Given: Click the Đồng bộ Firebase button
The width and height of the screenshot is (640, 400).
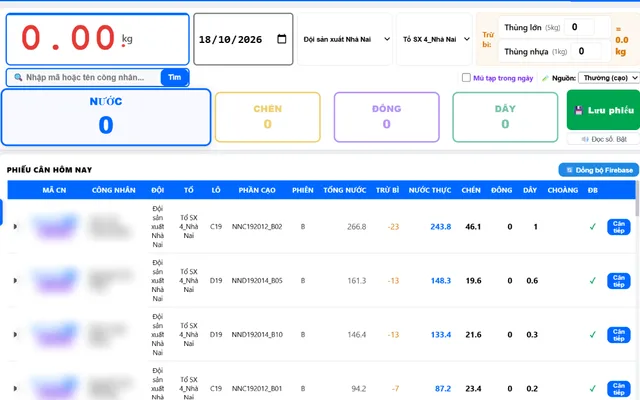Looking at the screenshot, I should [598, 170].
